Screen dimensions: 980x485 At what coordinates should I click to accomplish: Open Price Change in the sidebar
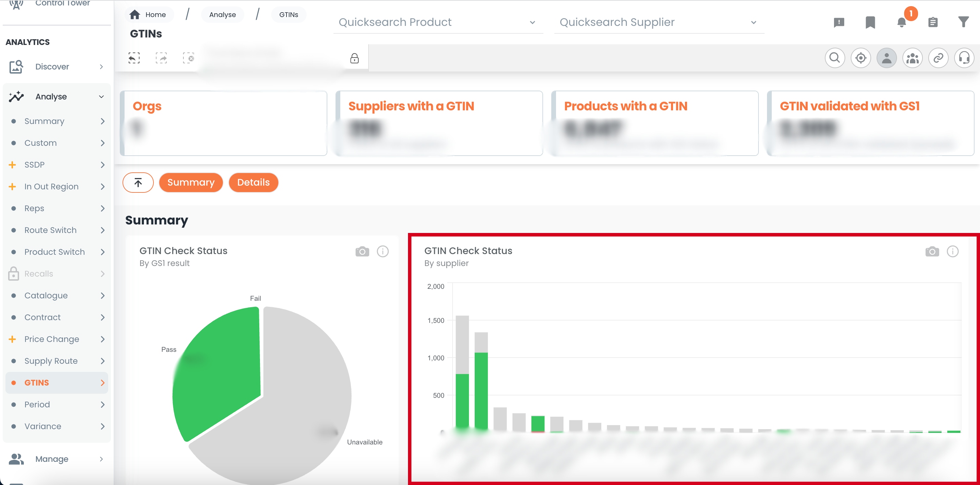pyautogui.click(x=57, y=339)
